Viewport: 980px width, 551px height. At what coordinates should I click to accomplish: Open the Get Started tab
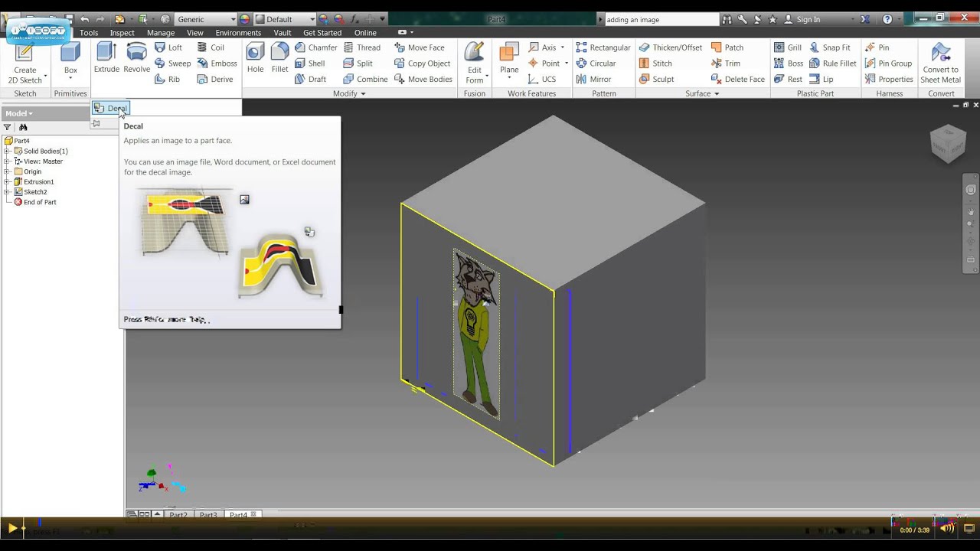(322, 33)
